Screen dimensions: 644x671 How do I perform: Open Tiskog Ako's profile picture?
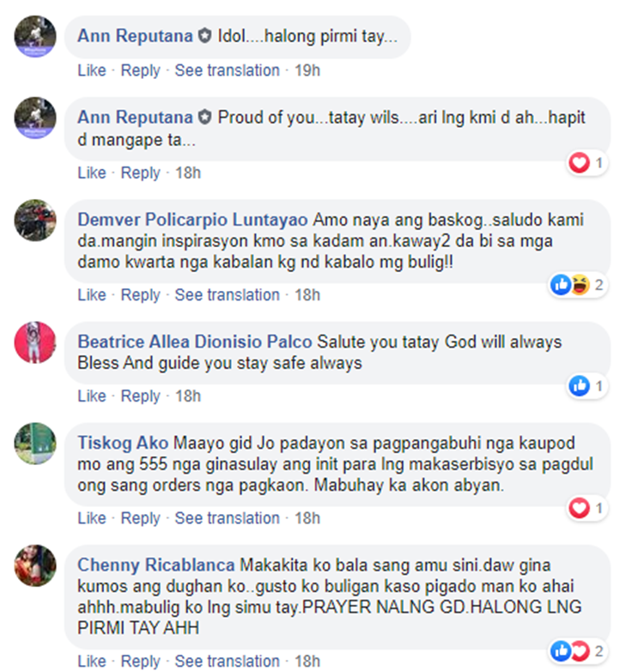[35, 444]
